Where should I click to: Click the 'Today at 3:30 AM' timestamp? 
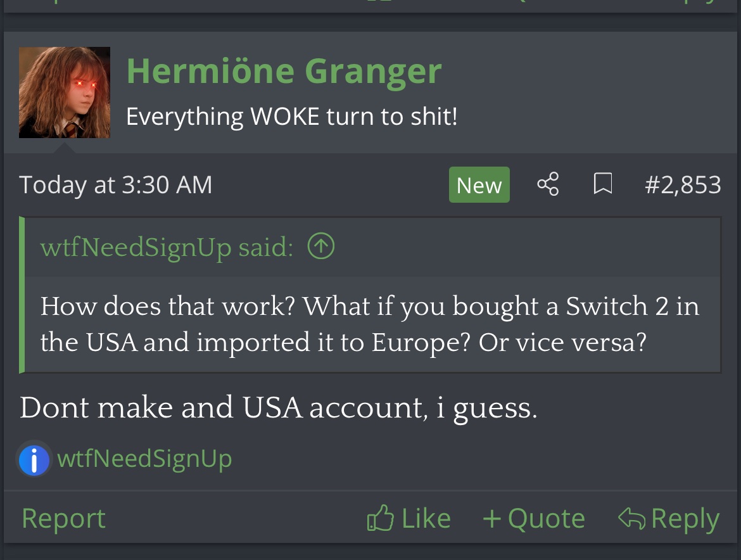click(116, 184)
